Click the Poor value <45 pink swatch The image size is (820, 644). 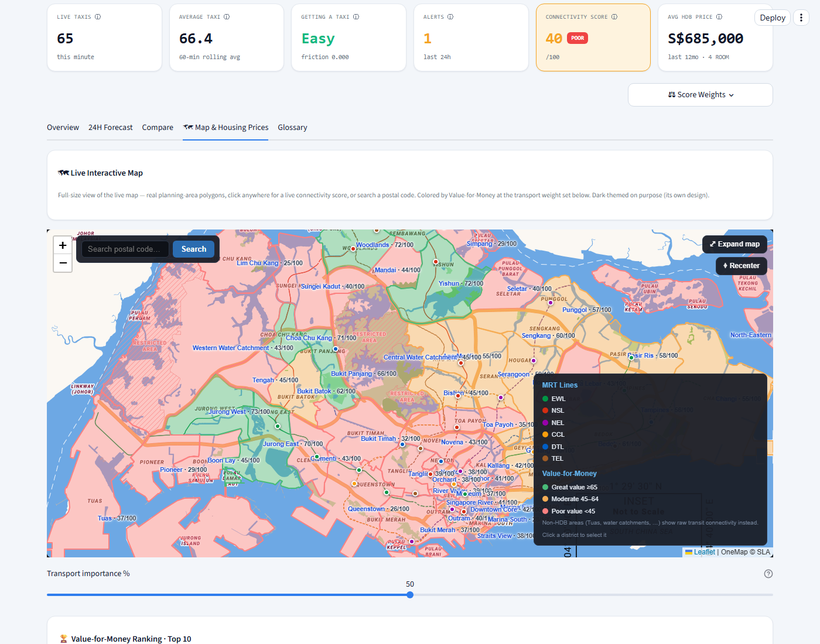545,511
